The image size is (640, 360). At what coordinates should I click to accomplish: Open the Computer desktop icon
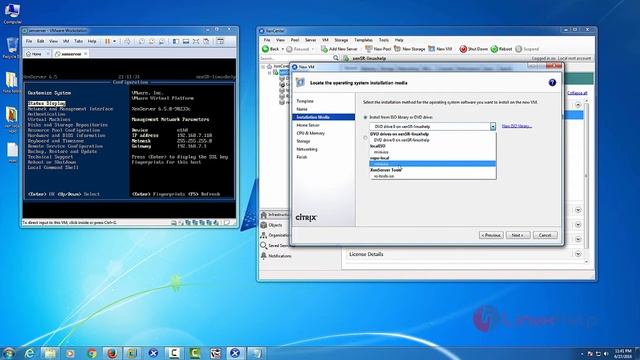tap(12, 13)
